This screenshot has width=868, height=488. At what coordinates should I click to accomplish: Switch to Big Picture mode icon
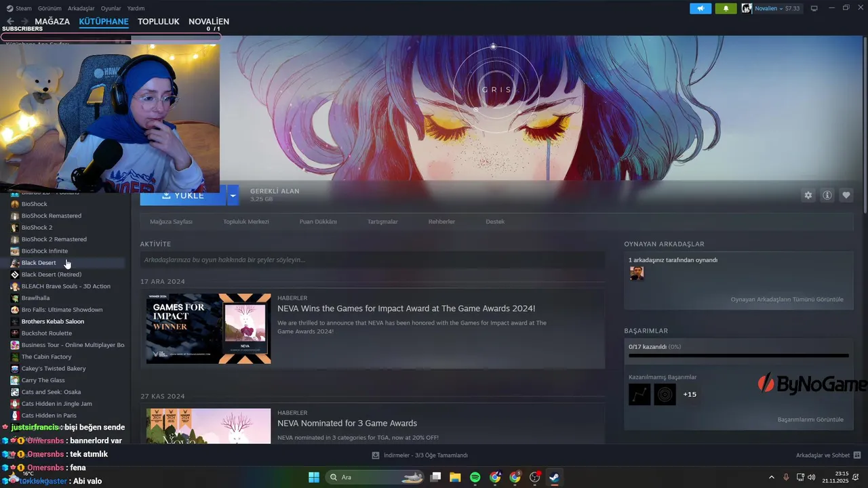pos(814,8)
